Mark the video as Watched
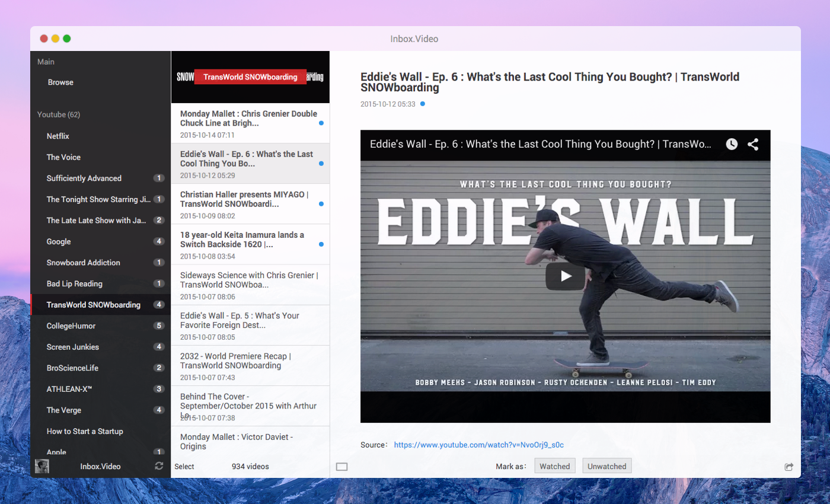This screenshot has width=830, height=504. pos(555,466)
